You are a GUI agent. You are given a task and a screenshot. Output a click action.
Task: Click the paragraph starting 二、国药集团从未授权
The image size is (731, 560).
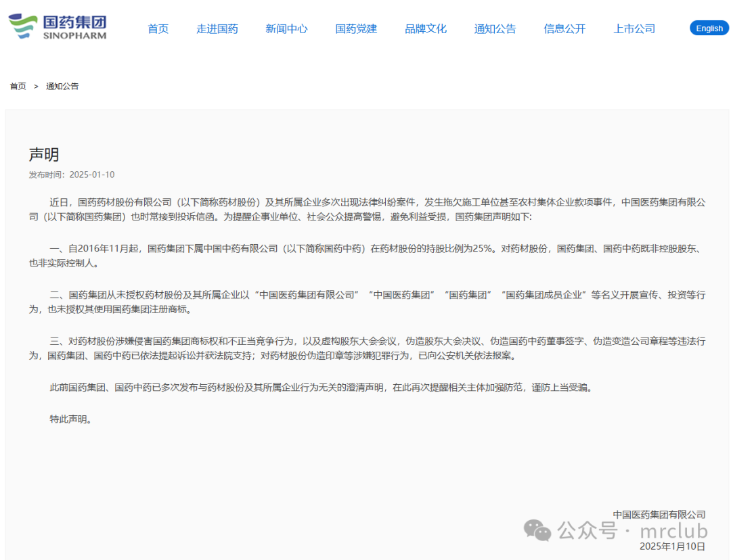367,302
